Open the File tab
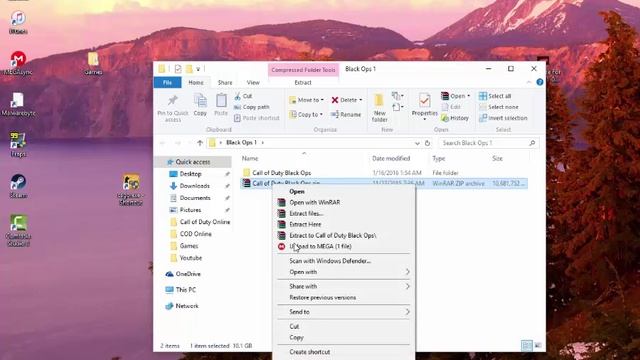This screenshot has width=640, height=360. 167,82
